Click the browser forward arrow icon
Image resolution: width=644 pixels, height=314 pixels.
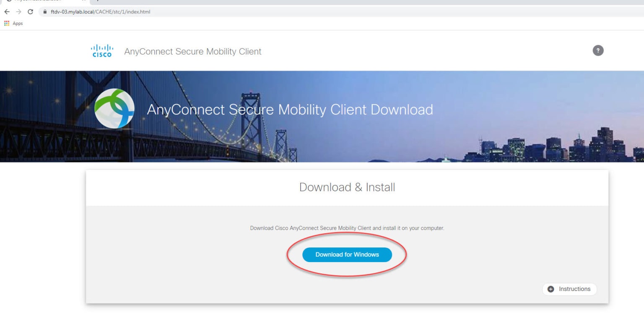18,12
